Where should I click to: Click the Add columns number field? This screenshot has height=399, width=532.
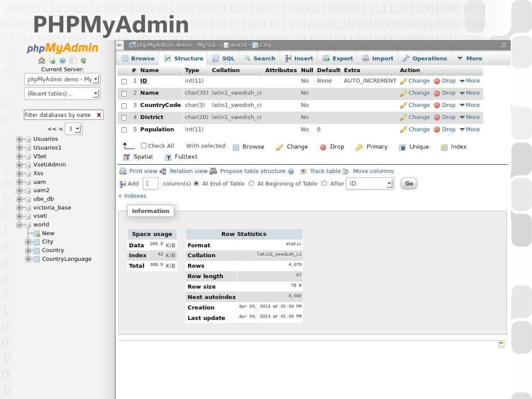coord(151,183)
